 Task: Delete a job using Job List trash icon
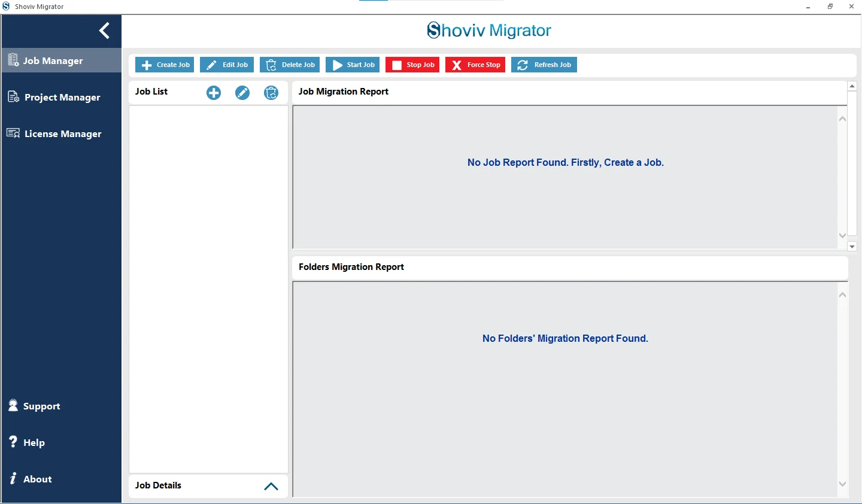point(271,93)
